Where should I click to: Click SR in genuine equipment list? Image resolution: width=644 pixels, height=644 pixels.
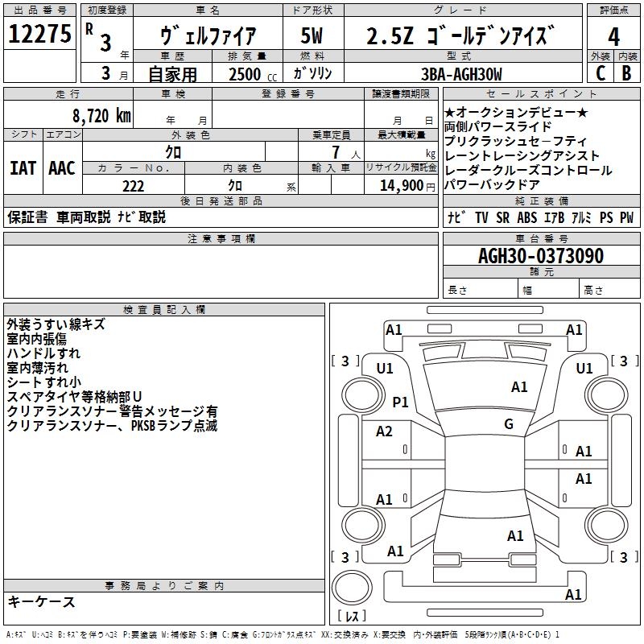coord(502,217)
